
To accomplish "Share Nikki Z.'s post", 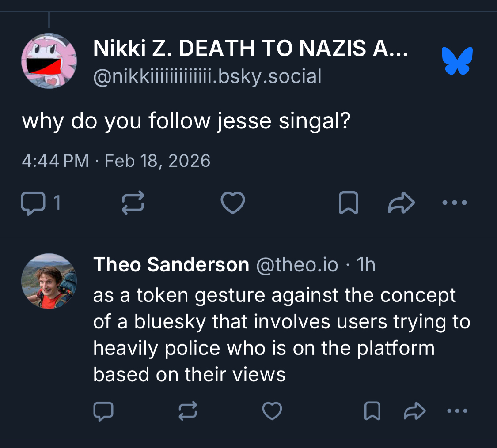I will [x=401, y=203].
